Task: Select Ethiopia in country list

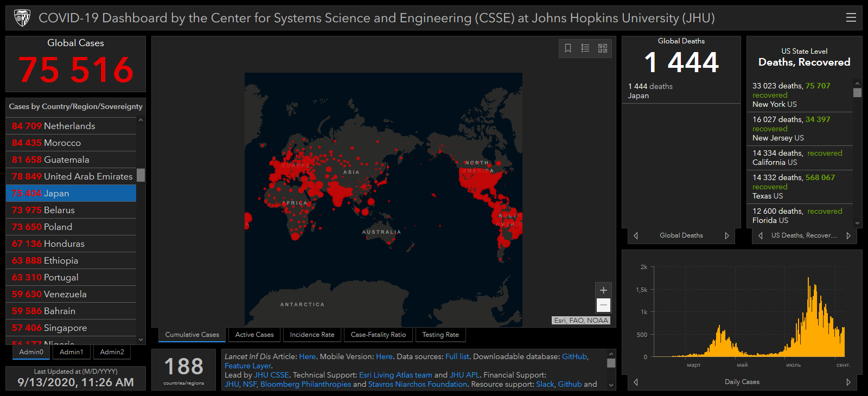Action: pyautogui.click(x=71, y=260)
